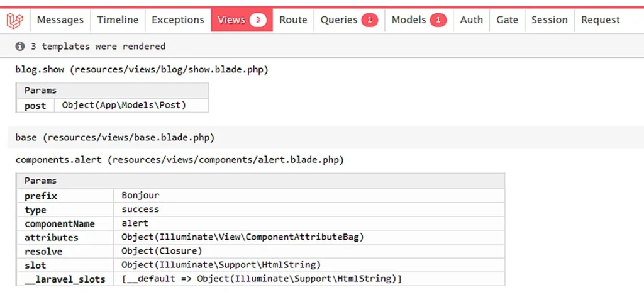The width and height of the screenshot is (644, 297).
Task: Select the Route tab
Action: pyautogui.click(x=293, y=20)
